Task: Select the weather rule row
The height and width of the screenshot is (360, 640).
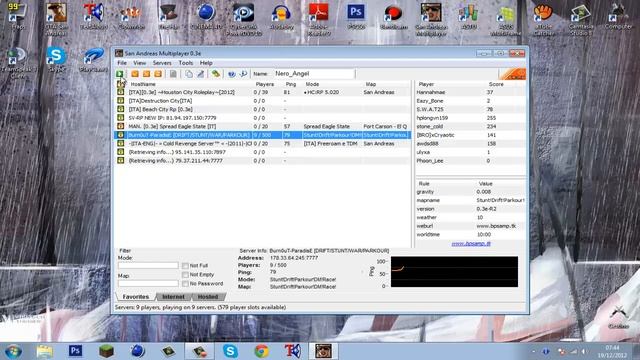Action: 471,218
